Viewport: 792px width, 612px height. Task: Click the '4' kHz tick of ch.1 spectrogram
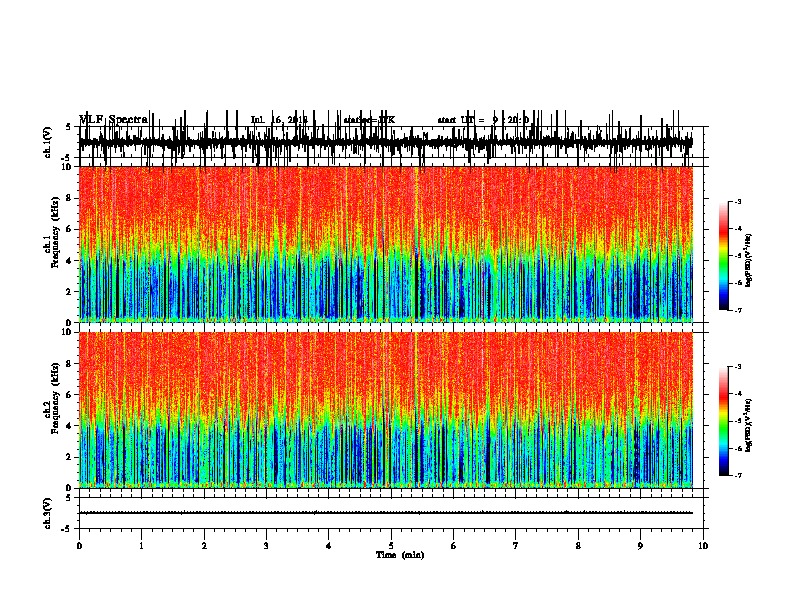[x=69, y=261]
